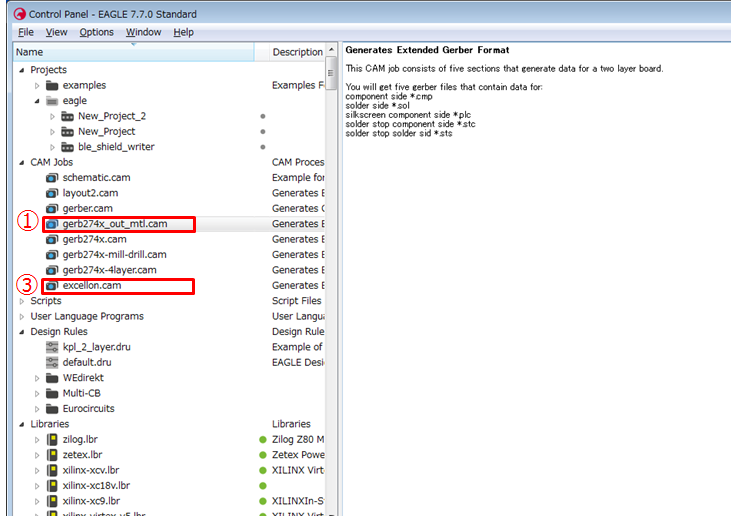Toggle the in-use dot for xilinx-xc9.lbr
This screenshot has width=731, height=516.
263,501
